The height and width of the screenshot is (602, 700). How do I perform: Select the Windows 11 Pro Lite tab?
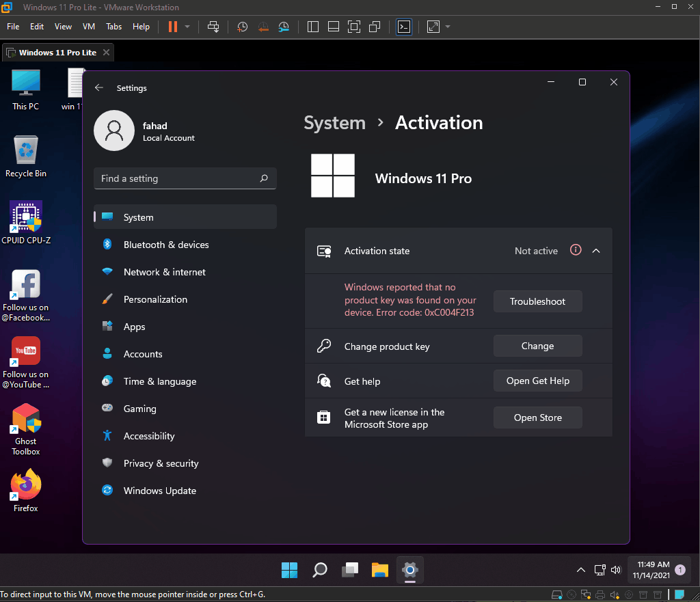[x=57, y=53]
